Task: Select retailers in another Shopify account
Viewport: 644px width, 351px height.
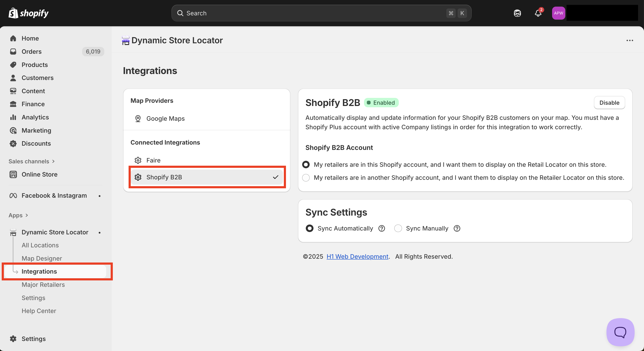Action: pyautogui.click(x=306, y=178)
